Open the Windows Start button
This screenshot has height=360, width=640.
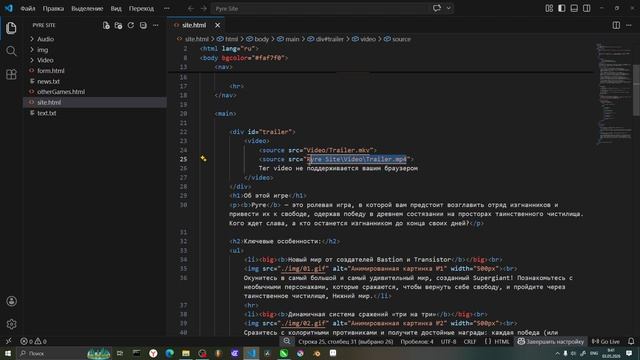coord(8,353)
